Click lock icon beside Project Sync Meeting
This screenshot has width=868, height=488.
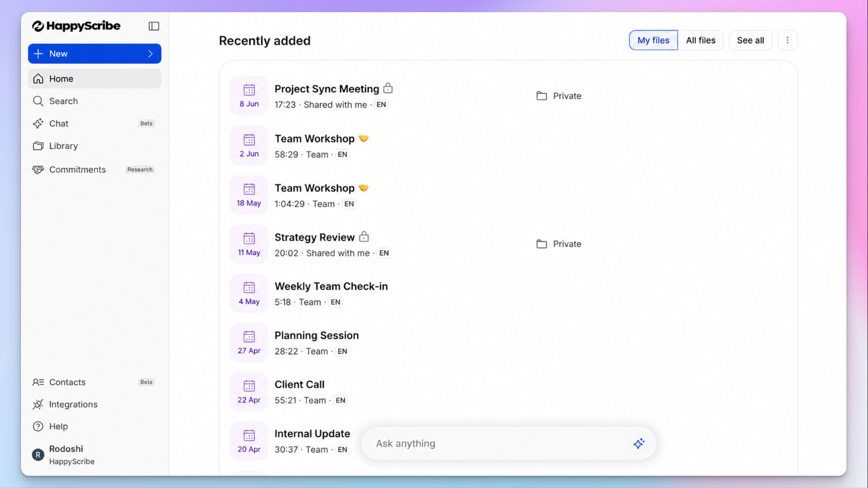point(388,88)
